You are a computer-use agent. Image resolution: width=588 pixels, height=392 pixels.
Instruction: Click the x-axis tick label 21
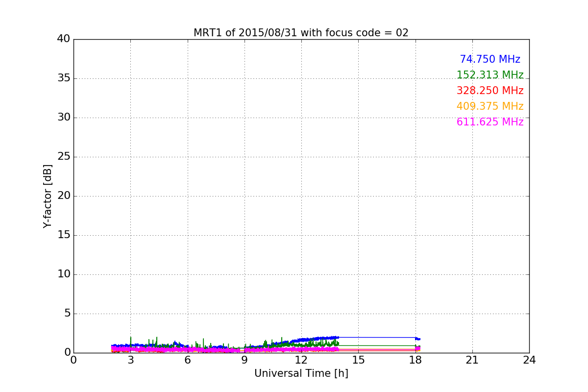tap(472, 360)
